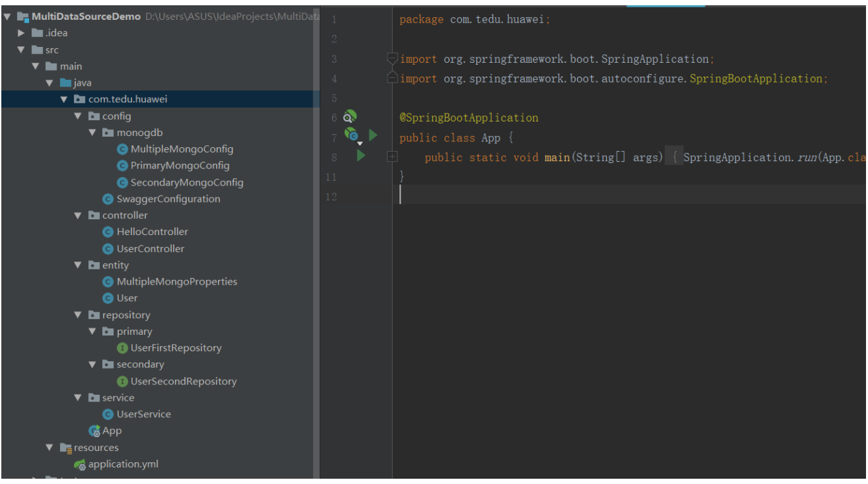Click the UserFirstRepository interface icon
The image size is (868, 484).
(122, 348)
